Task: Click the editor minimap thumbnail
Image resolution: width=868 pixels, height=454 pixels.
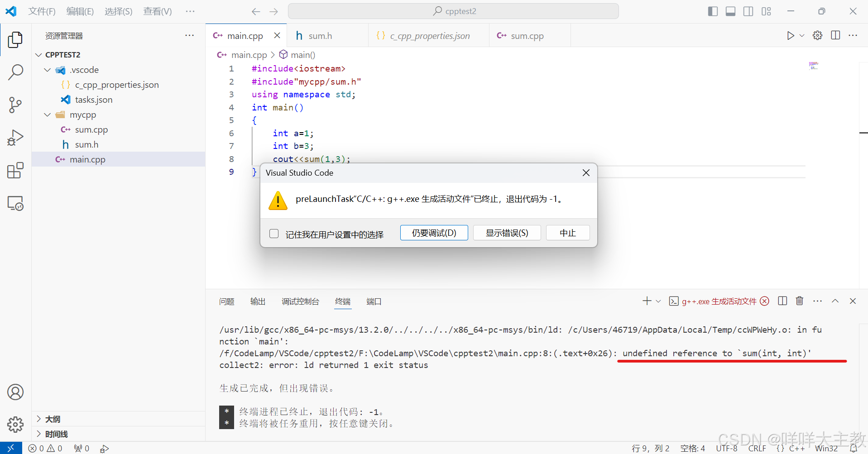Action: [x=814, y=66]
